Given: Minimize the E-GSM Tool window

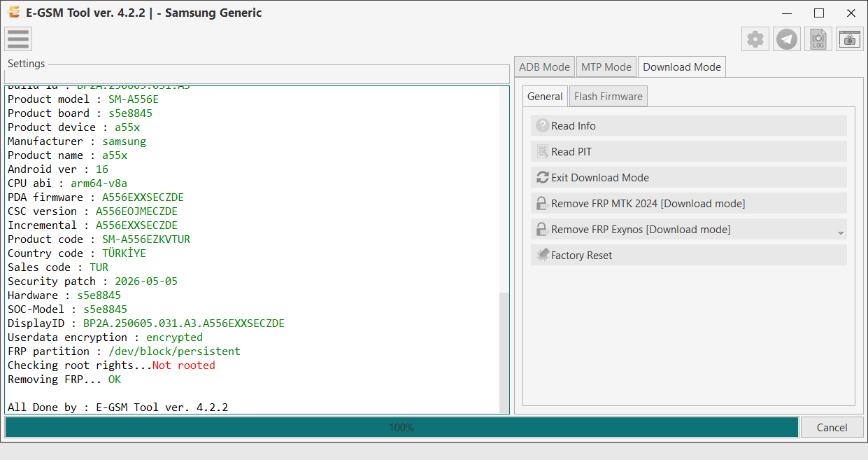Looking at the screenshot, I should (787, 13).
